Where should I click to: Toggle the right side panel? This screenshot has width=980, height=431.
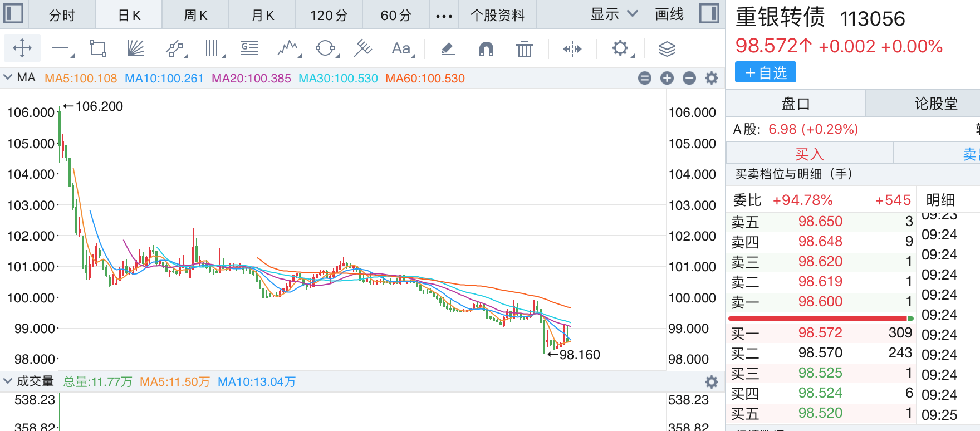[x=709, y=13]
